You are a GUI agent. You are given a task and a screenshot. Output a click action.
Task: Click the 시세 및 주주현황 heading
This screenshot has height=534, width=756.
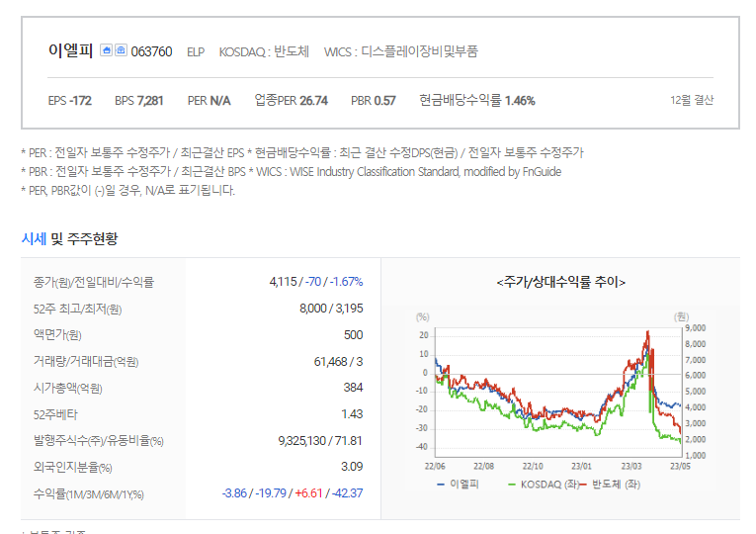tap(69, 238)
